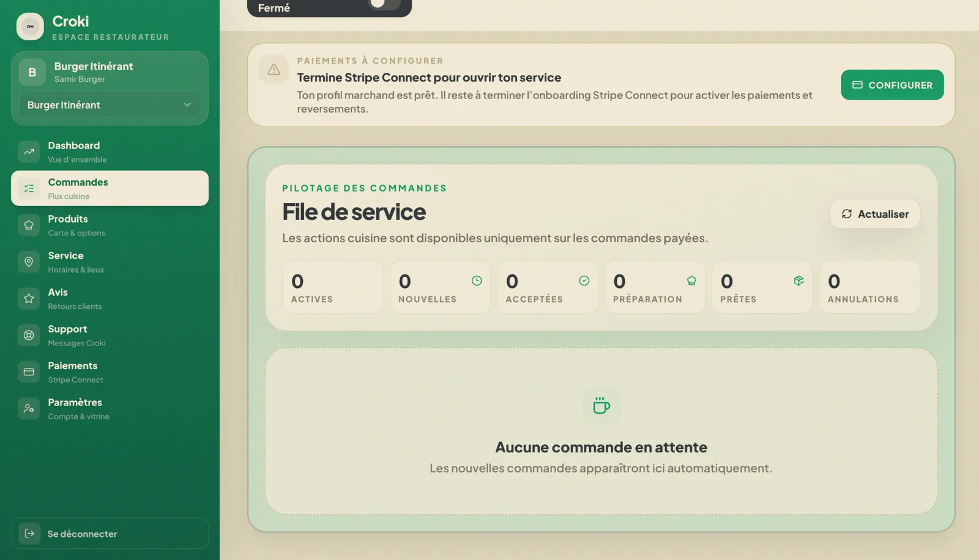Click the clock icon on Nouvelles card
The height and width of the screenshot is (560, 979).
tap(477, 281)
